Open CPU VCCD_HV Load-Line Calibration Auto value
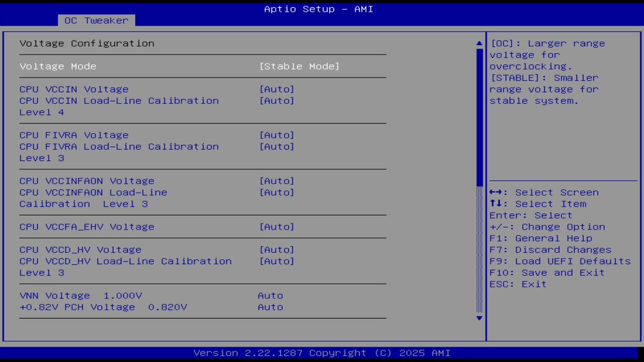 [277, 261]
